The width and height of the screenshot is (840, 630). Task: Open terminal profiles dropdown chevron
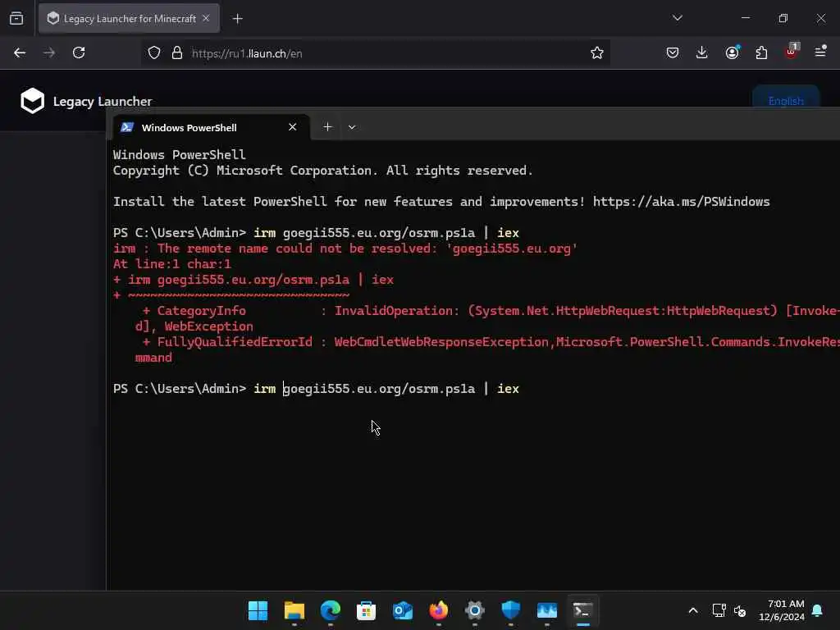[x=352, y=127]
